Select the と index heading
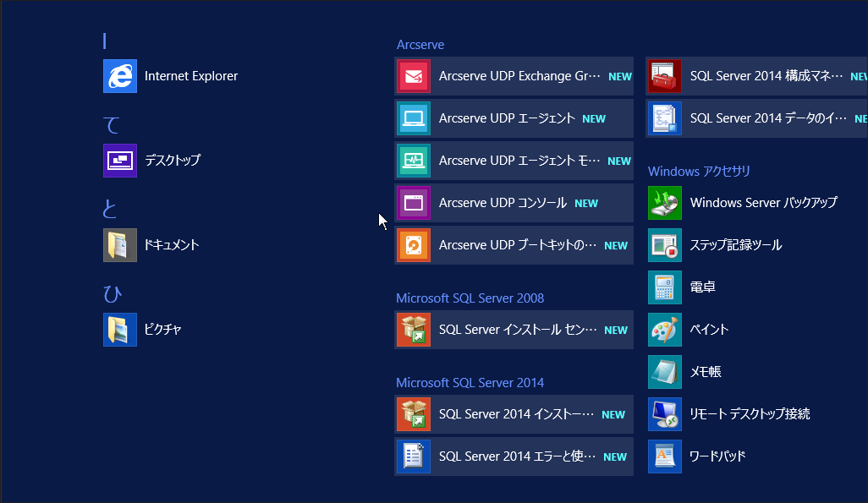 (110, 209)
